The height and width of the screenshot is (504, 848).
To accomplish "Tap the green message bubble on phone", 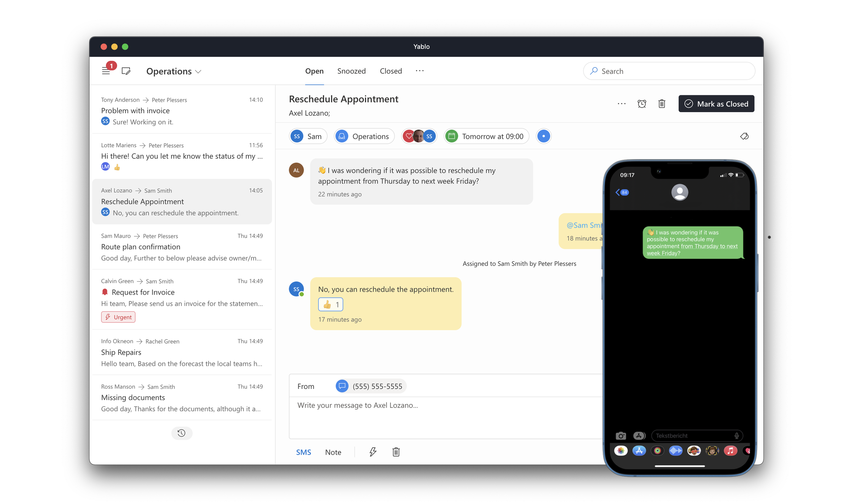I will tap(693, 243).
